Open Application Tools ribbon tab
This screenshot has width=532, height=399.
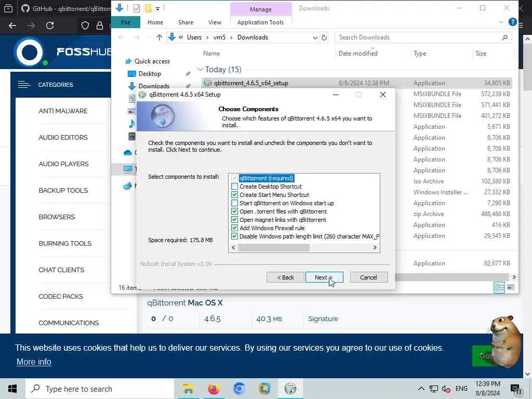coord(261,22)
